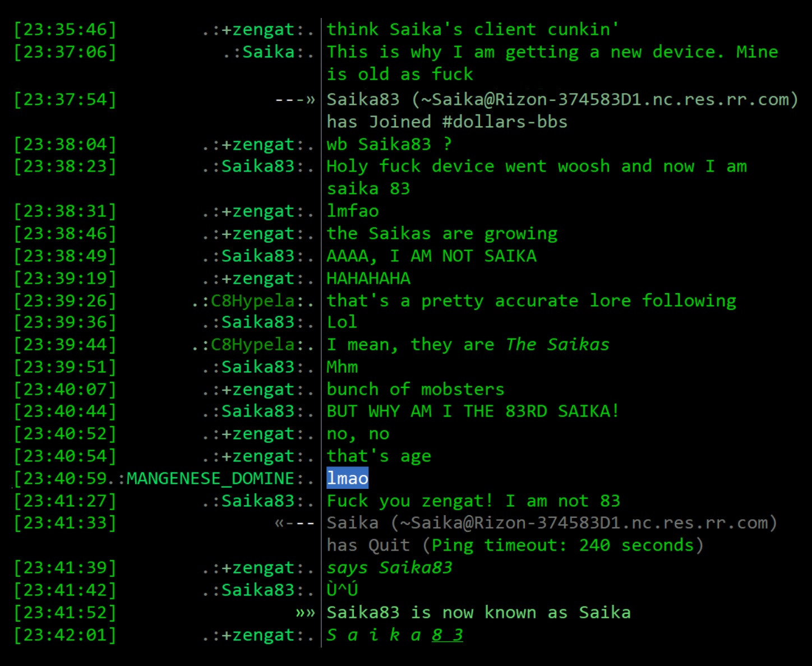Click the italic "The Saikas" text
Image resolution: width=812 pixels, height=666 pixels.
[557, 344]
